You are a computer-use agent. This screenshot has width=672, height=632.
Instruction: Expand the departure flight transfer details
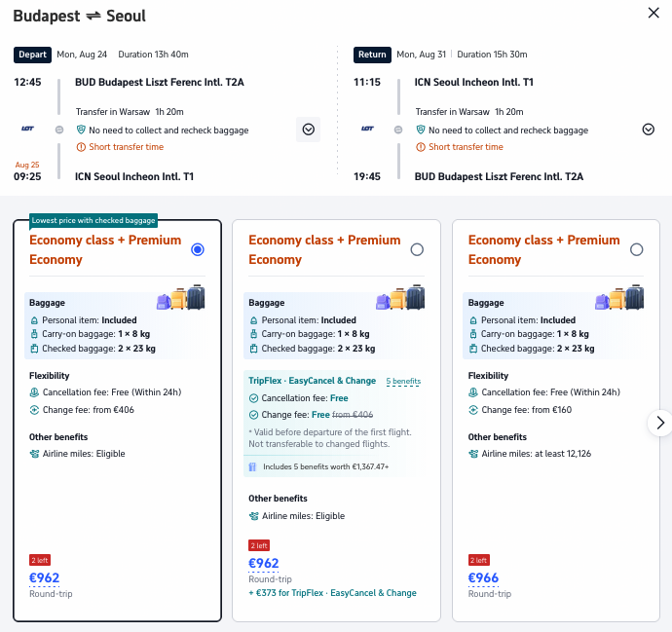[308, 130]
